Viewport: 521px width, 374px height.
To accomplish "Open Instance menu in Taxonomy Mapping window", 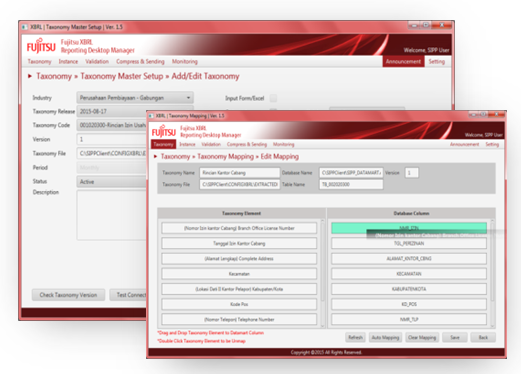I will click(x=187, y=144).
